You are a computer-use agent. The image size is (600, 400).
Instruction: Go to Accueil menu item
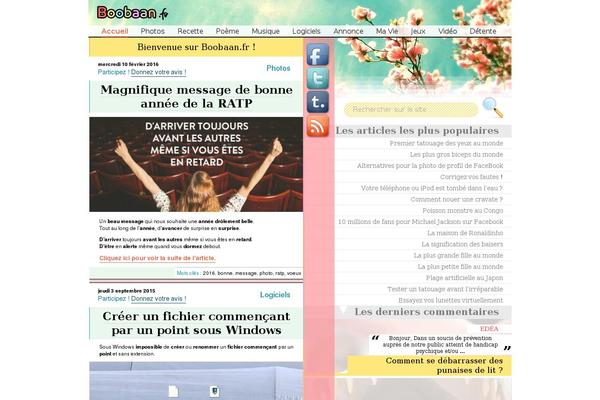pos(114,31)
